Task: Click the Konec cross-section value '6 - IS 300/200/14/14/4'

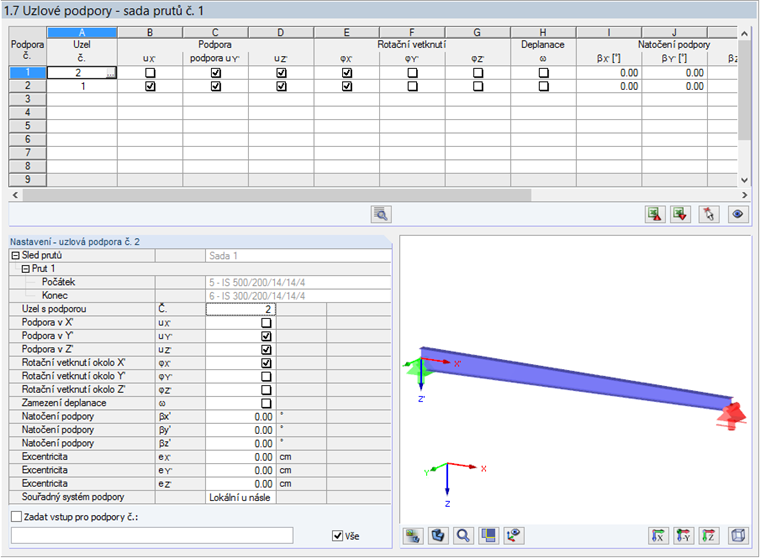Action: tap(298, 296)
